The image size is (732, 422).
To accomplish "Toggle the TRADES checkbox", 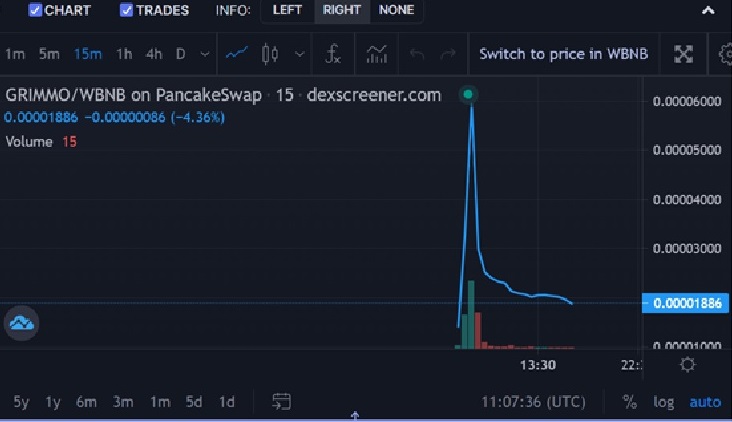I will click(127, 10).
